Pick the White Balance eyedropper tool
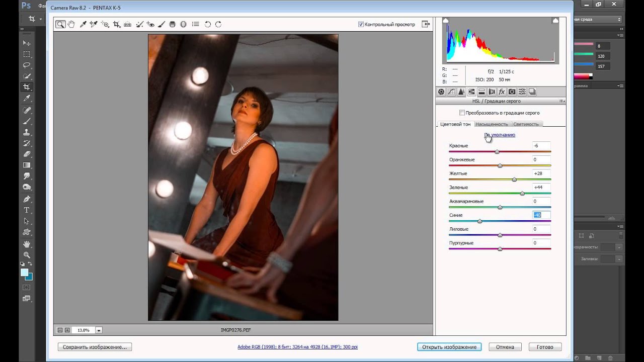 tap(83, 24)
